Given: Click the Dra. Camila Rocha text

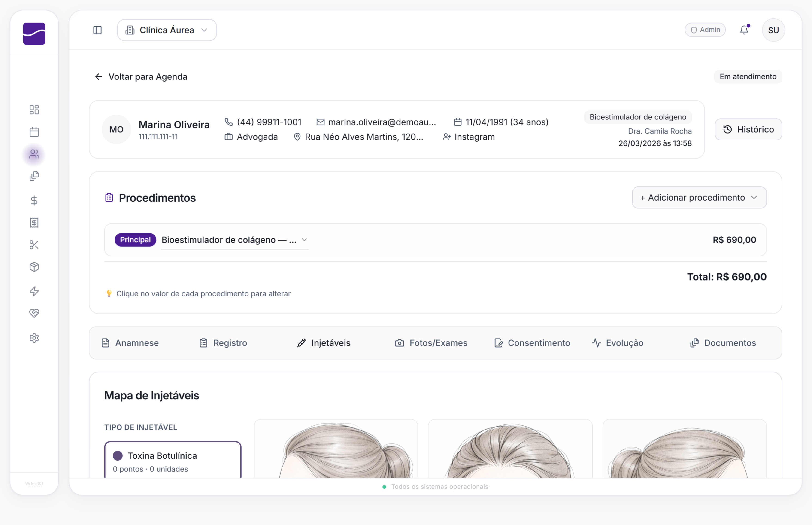Looking at the screenshot, I should coord(660,131).
